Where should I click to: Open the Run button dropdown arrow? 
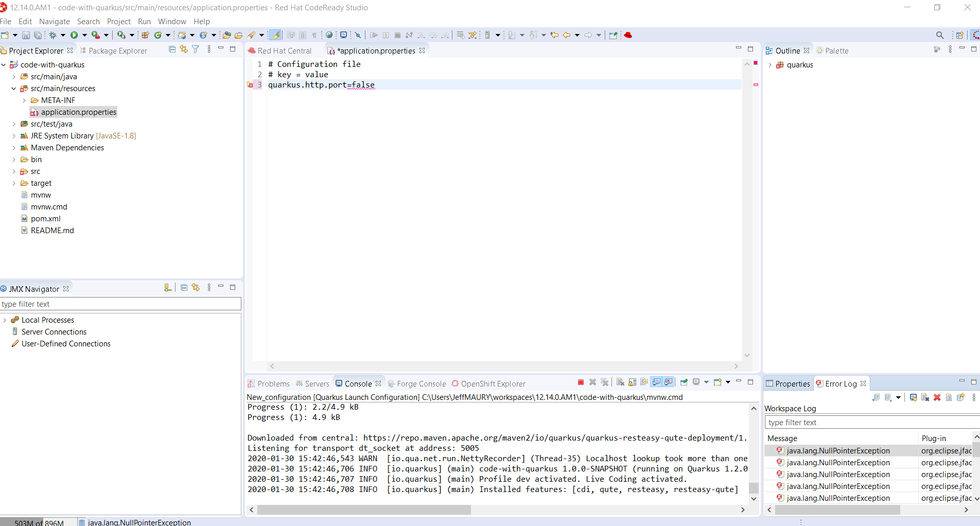click(84, 35)
